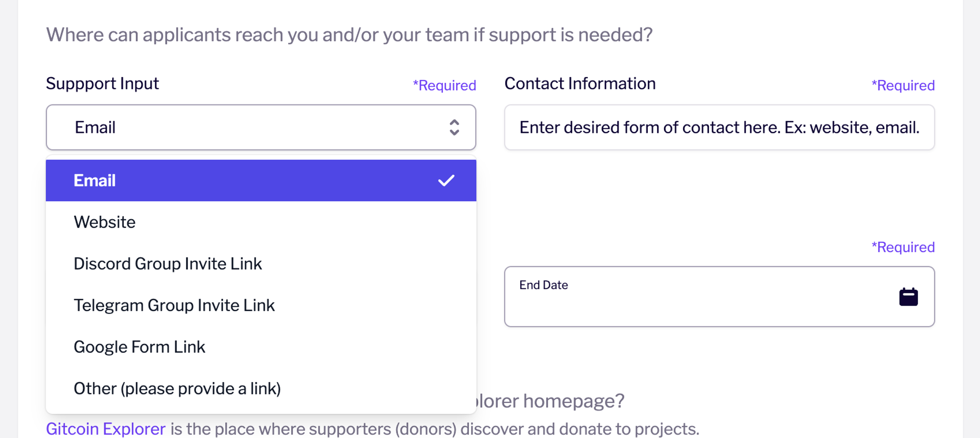The height and width of the screenshot is (438, 980).
Task: Choose Website from the dropdown list
Action: pyautogui.click(x=261, y=222)
